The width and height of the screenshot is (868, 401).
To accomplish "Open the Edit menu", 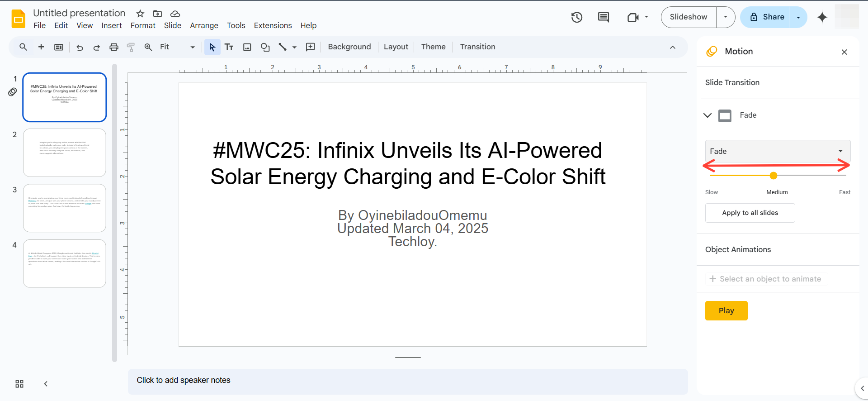I will point(61,25).
